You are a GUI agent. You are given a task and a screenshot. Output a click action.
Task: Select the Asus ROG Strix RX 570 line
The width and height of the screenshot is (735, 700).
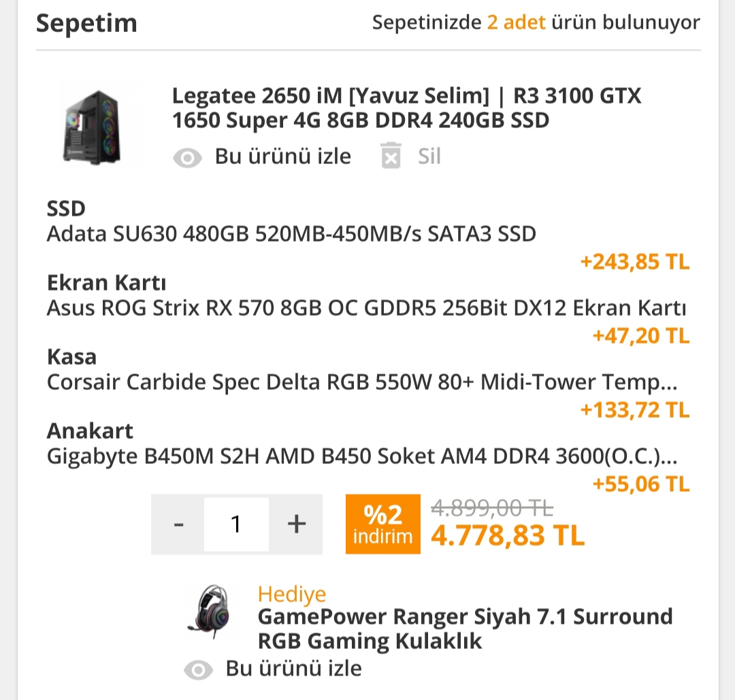[x=366, y=308]
